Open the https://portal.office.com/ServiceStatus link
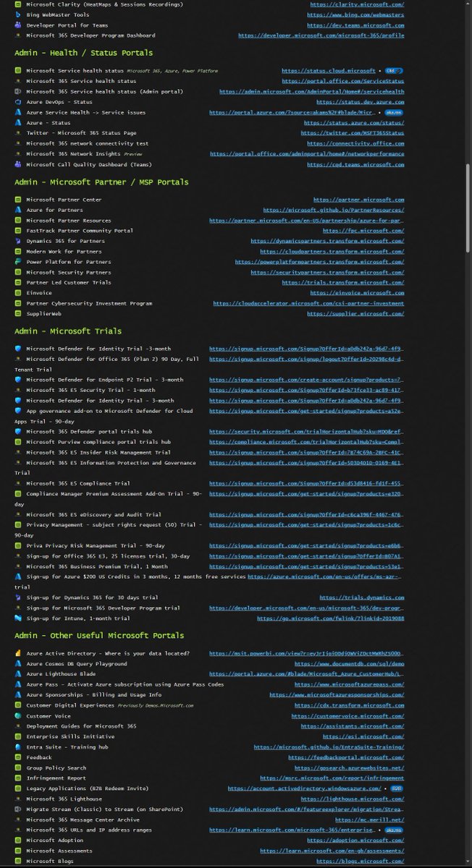This screenshot has height=868, width=472. (343, 81)
